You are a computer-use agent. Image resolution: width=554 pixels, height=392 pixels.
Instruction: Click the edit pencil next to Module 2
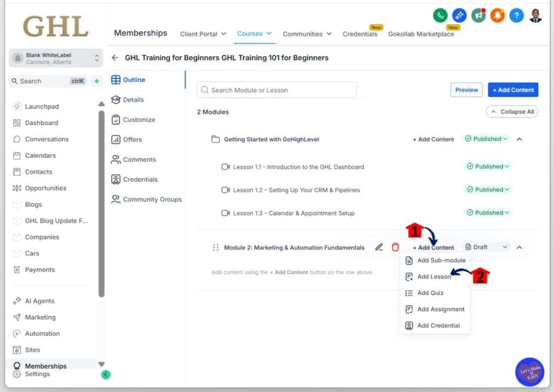[x=379, y=247]
